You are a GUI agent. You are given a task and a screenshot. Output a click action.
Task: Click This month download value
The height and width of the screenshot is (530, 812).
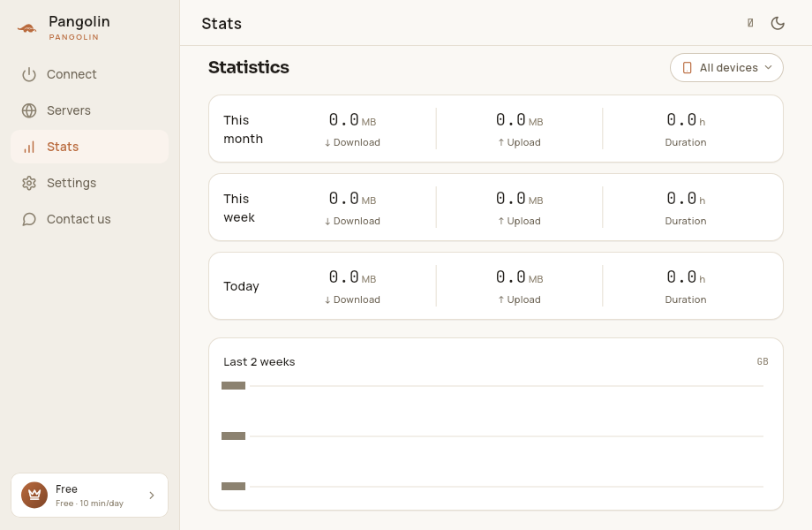click(x=352, y=120)
